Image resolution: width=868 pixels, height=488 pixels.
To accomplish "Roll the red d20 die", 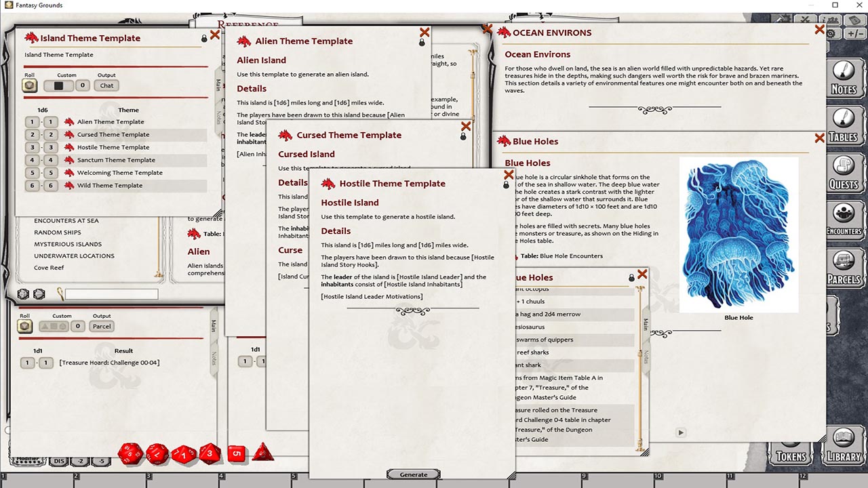I will coord(131,454).
